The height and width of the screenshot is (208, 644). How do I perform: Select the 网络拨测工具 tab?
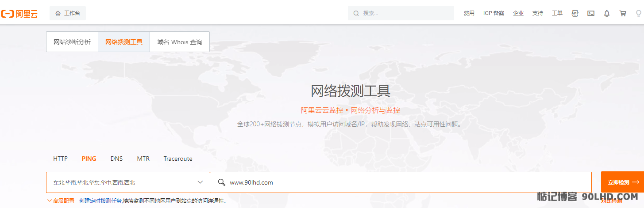pos(124,42)
